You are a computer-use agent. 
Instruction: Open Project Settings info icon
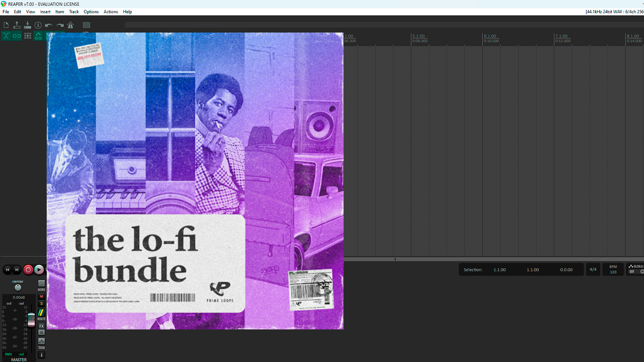[x=38, y=25]
